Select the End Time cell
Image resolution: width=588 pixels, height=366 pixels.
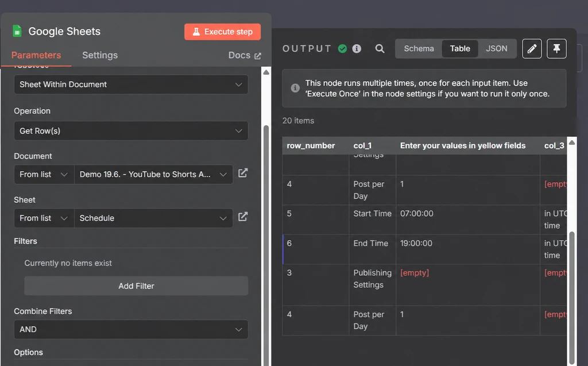click(x=372, y=249)
